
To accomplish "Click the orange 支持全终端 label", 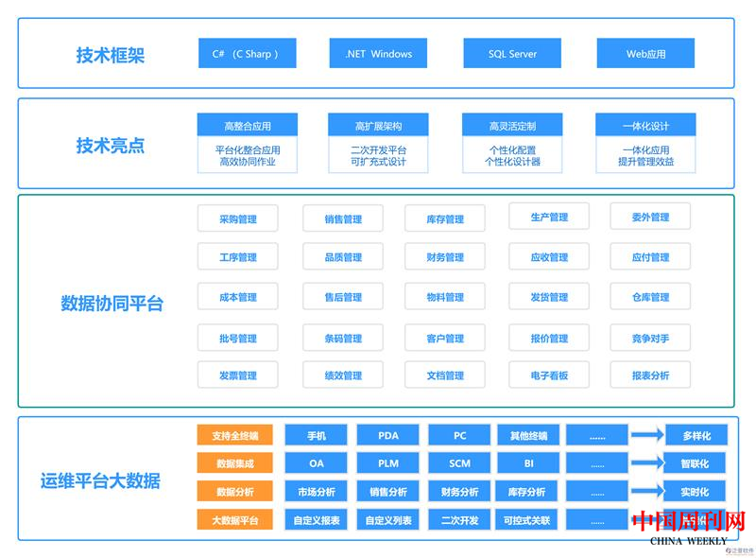I will pyautogui.click(x=234, y=435).
